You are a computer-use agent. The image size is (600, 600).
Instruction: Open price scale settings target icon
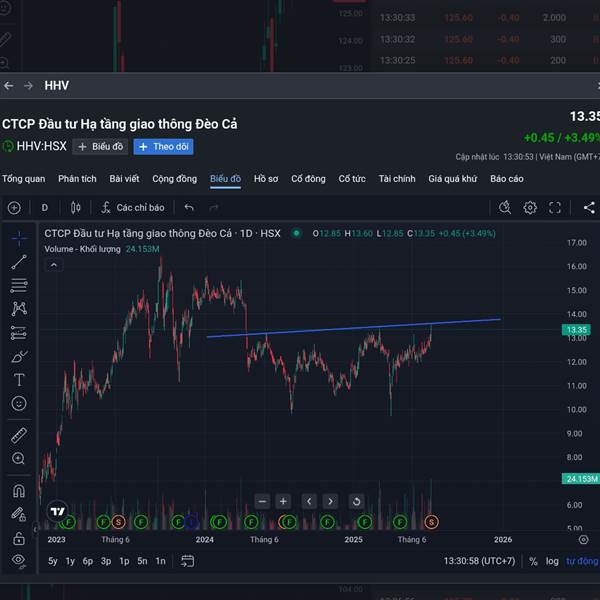pos(584,540)
